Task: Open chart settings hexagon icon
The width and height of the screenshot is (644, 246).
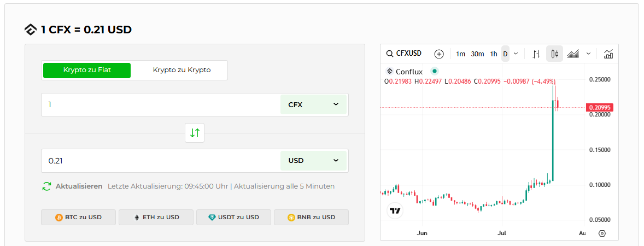Action: click(602, 233)
